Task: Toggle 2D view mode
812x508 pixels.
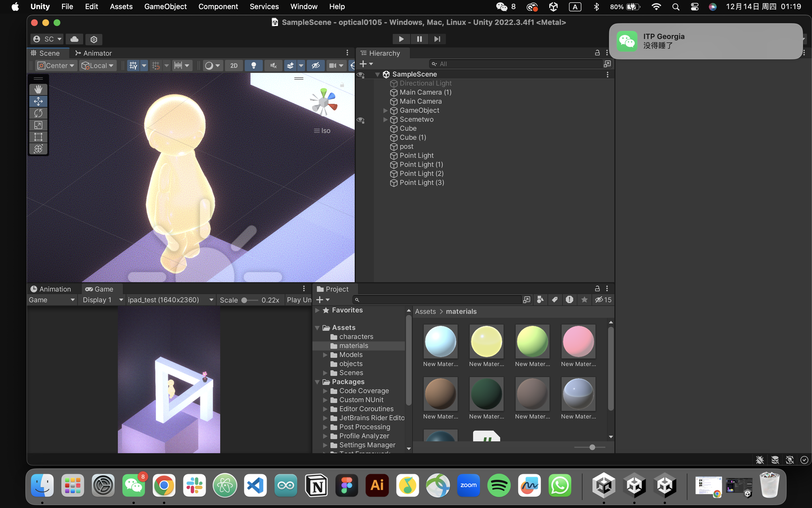Action: tap(234, 66)
